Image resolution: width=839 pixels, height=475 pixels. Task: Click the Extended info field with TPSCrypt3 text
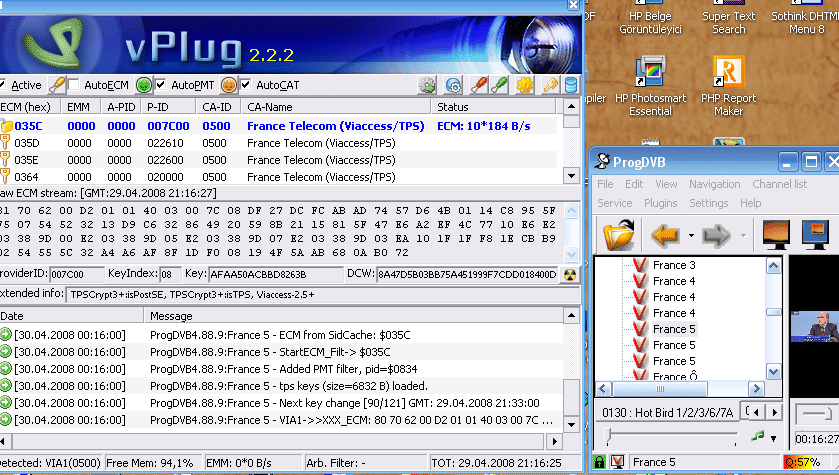click(x=323, y=294)
